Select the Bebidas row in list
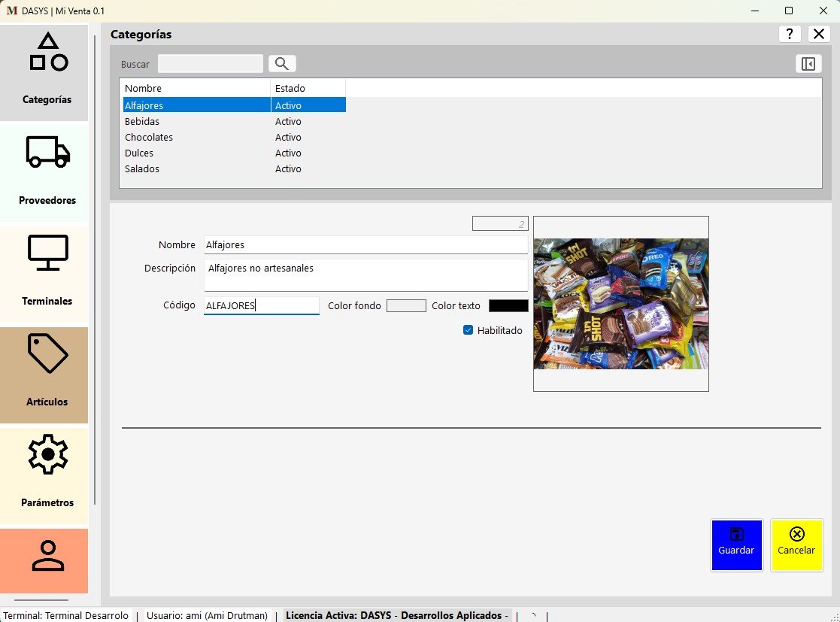This screenshot has height=622, width=840. point(142,121)
